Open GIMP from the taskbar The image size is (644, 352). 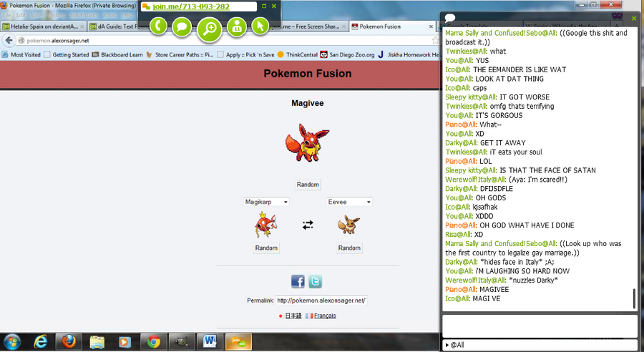point(182,342)
